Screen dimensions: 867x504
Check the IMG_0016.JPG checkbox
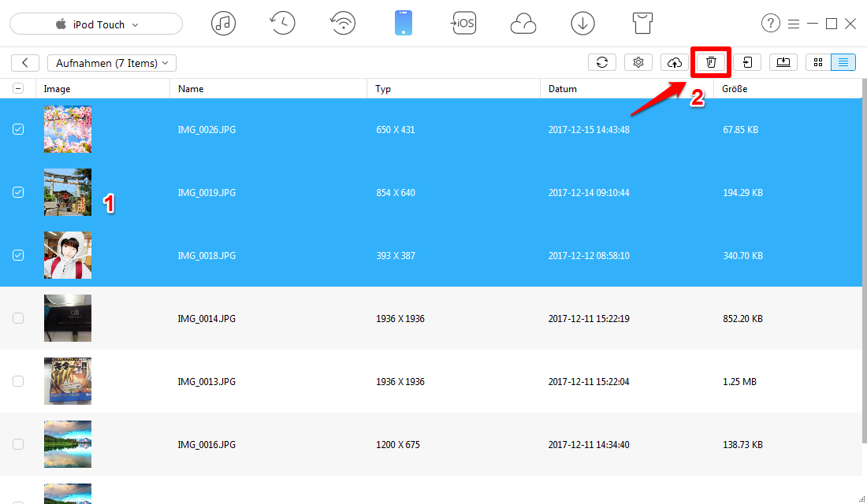(18, 444)
